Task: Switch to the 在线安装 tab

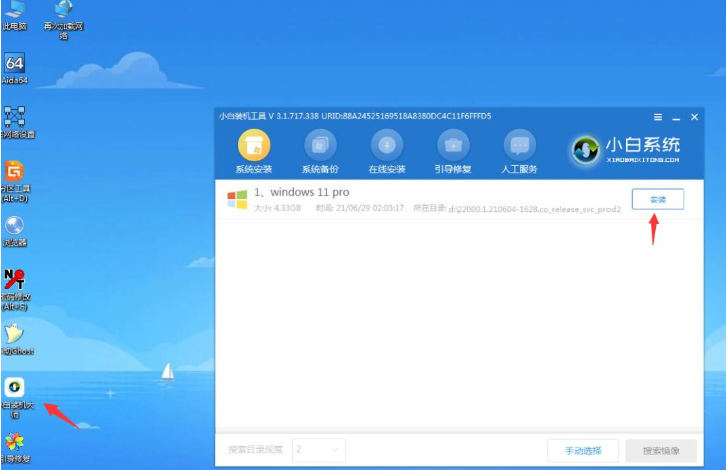Action: pyautogui.click(x=387, y=152)
